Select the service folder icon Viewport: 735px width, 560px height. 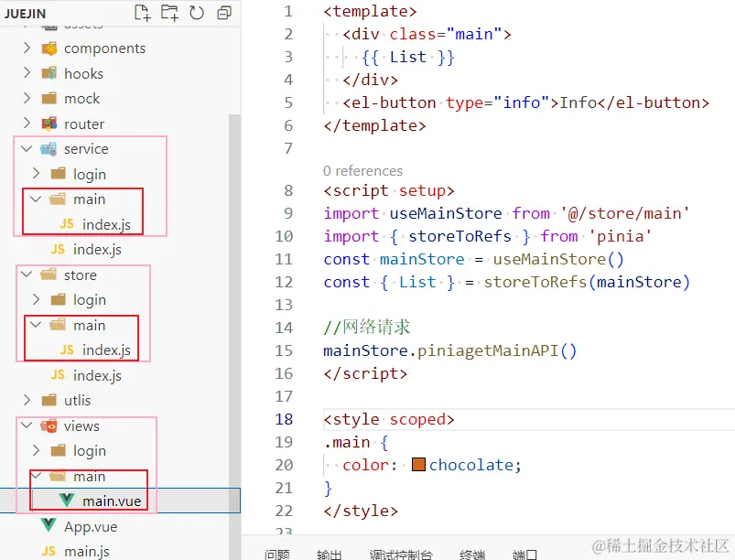tap(49, 149)
